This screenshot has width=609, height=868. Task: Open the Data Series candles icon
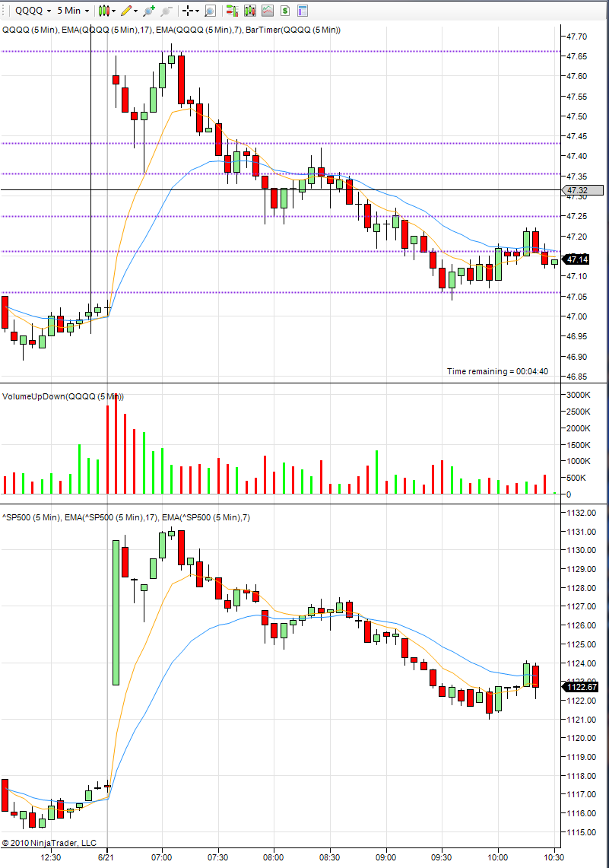pyautogui.click(x=250, y=11)
